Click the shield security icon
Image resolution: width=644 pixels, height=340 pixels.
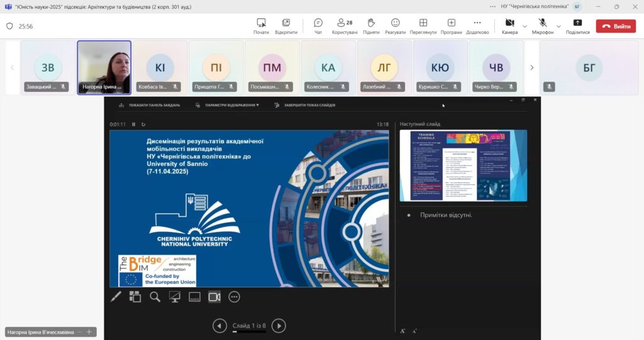pyautogui.click(x=9, y=26)
